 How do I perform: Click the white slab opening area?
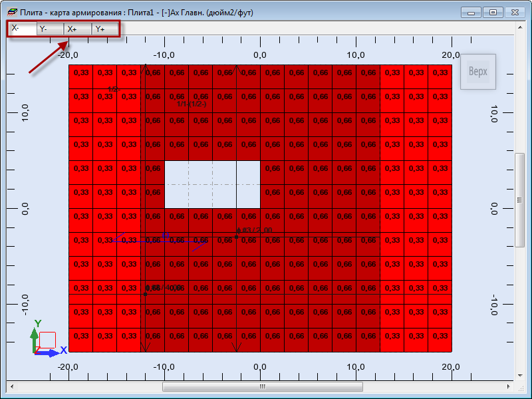212,185
